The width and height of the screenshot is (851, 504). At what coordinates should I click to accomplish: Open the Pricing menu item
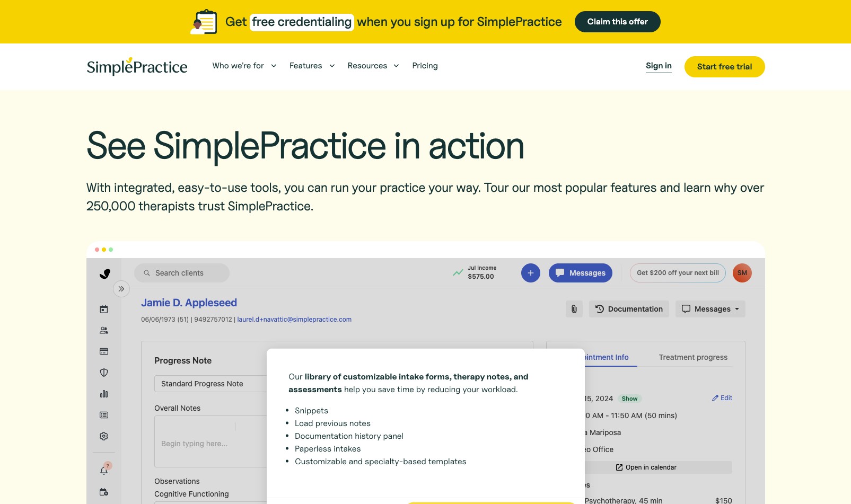tap(425, 66)
